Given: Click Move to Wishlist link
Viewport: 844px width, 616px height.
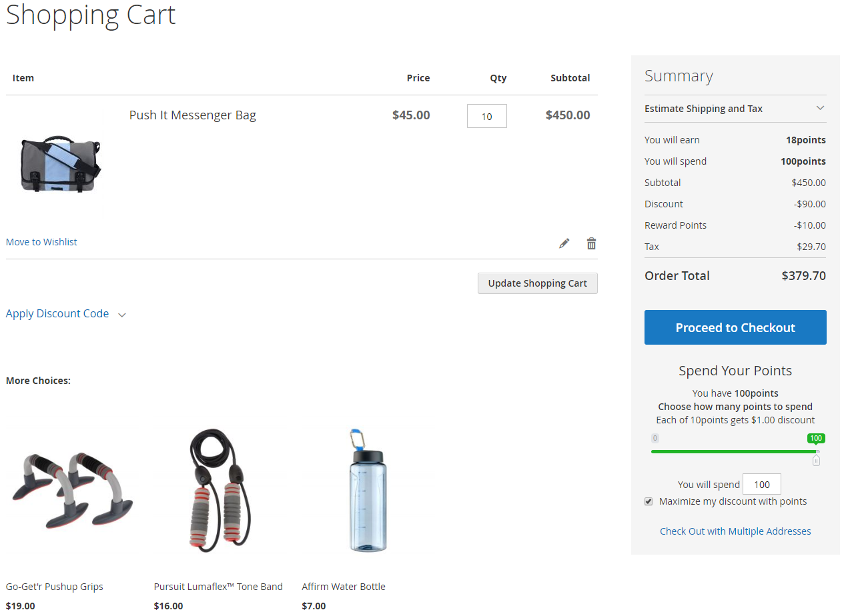Looking at the screenshot, I should tap(41, 242).
